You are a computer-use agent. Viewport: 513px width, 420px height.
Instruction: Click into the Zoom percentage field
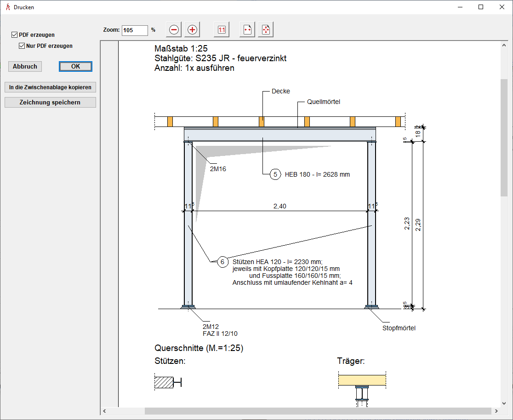pos(134,30)
